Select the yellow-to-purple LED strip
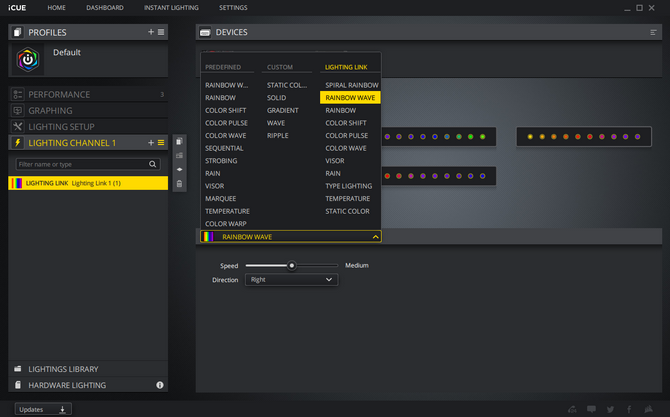The image size is (670, 417). [x=584, y=137]
